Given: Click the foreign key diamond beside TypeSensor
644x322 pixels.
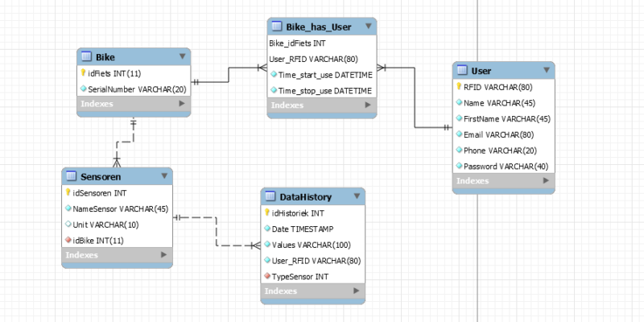Looking at the screenshot, I should pyautogui.click(x=268, y=275).
